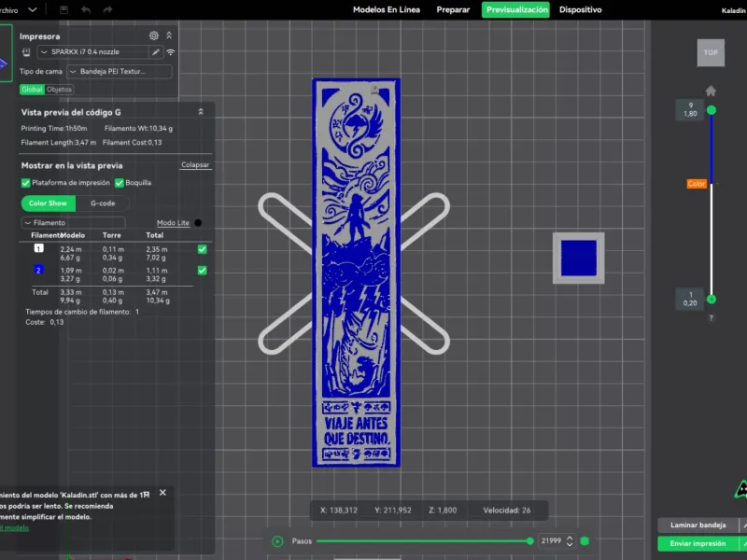Click the save file icon in top bar

click(63, 9)
